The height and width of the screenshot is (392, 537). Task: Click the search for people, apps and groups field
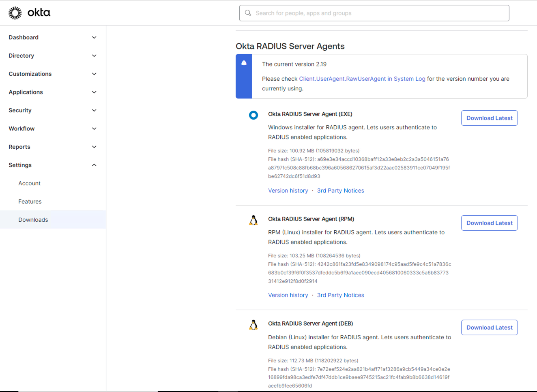374,13
